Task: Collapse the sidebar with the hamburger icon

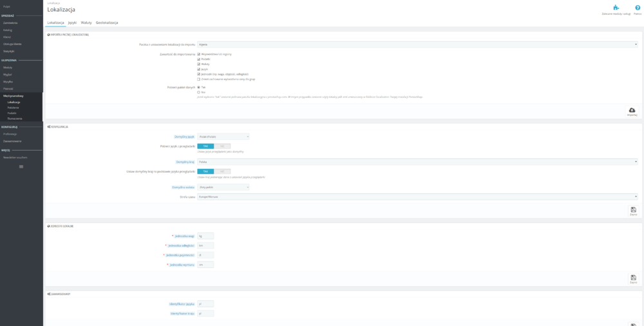Action: [21, 166]
